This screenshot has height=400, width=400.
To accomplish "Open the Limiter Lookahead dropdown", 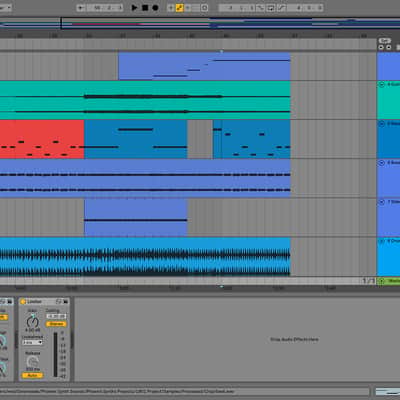I will point(33,342).
